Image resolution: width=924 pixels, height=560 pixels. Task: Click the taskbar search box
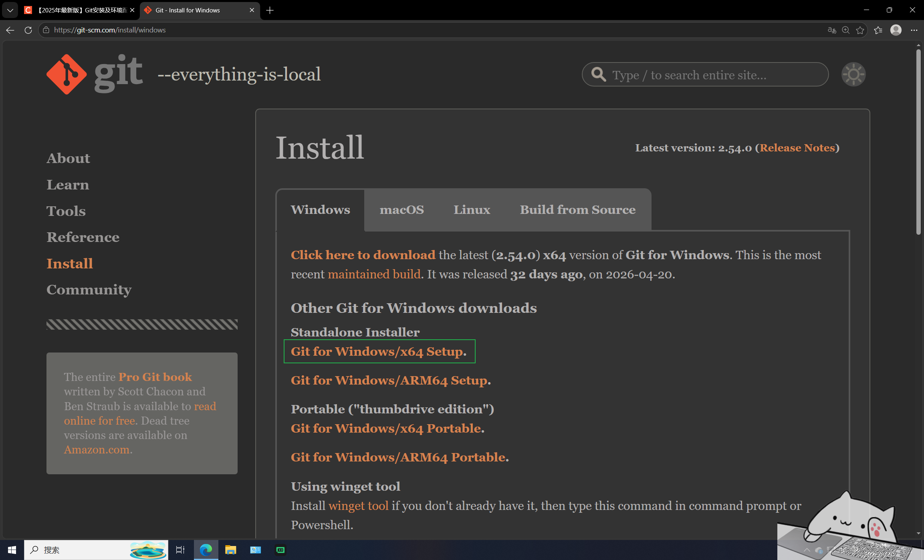tap(96, 550)
